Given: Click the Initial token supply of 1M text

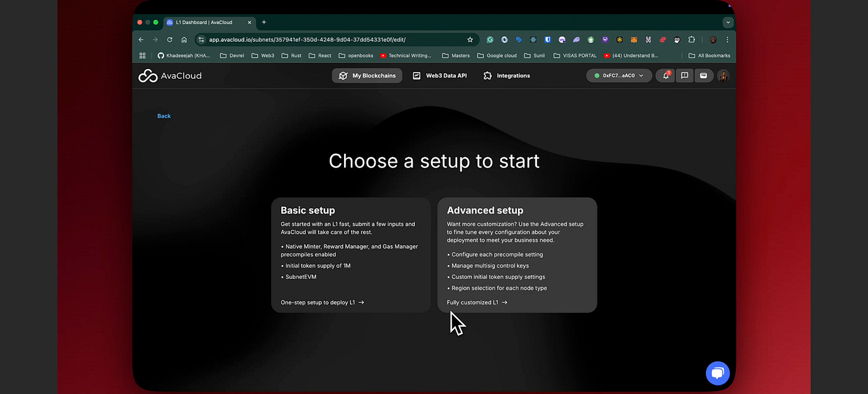Looking at the screenshot, I should (318, 265).
